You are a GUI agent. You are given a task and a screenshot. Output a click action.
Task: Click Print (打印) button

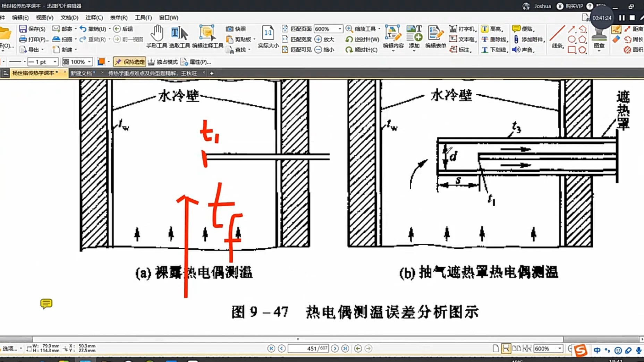pyautogui.click(x=34, y=39)
